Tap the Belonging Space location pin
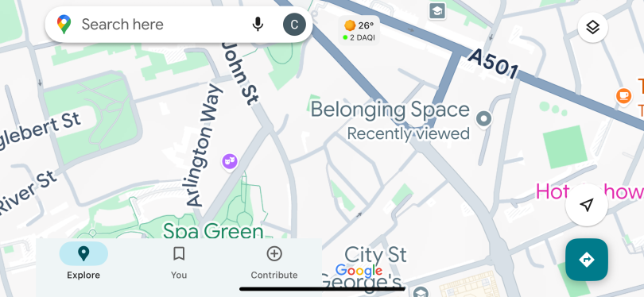Image resolution: width=644 pixels, height=297 pixels. 483,119
